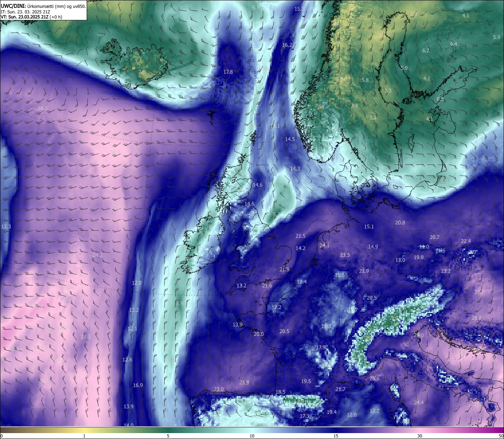Click the 13.2 value near Cornwall
Viewport: 504px width, 439px height.
coord(241,285)
